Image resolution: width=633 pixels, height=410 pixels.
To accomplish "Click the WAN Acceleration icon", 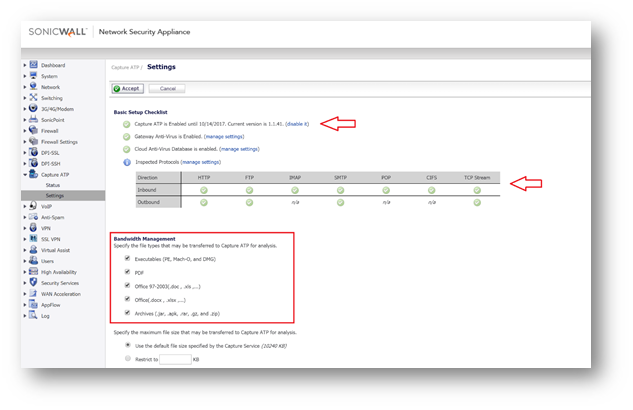I will pos(34,293).
